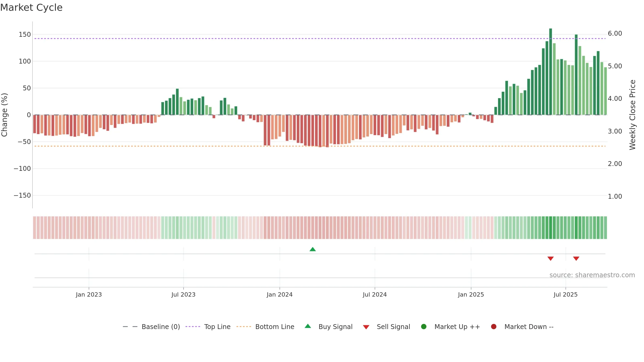This screenshot has width=644, height=362.
Task: Click the Jan 2025 axis tick label
Action: click(x=471, y=294)
